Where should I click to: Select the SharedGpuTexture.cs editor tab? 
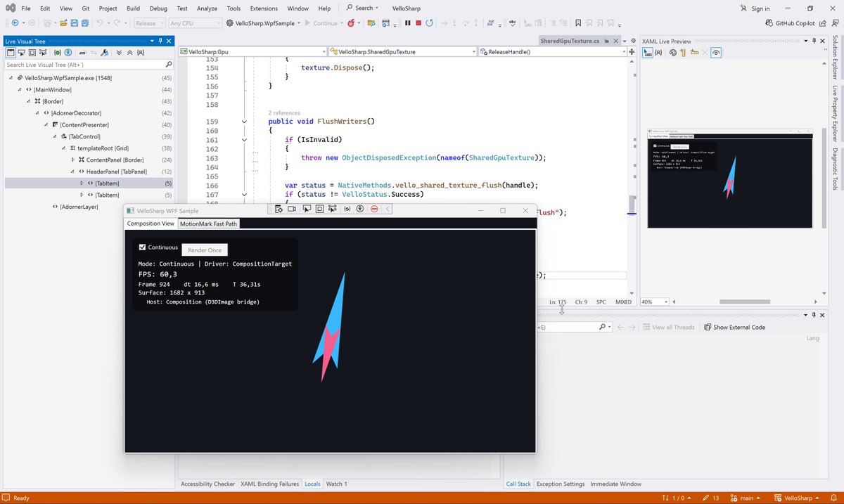[570, 41]
